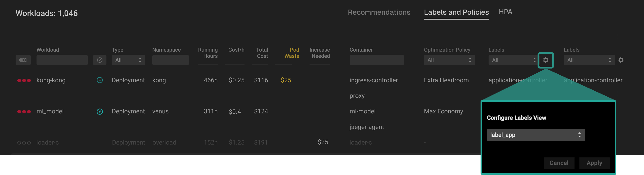644x175 pixels.
Task: Click the red status dots for kong-kong
Action: (24, 80)
